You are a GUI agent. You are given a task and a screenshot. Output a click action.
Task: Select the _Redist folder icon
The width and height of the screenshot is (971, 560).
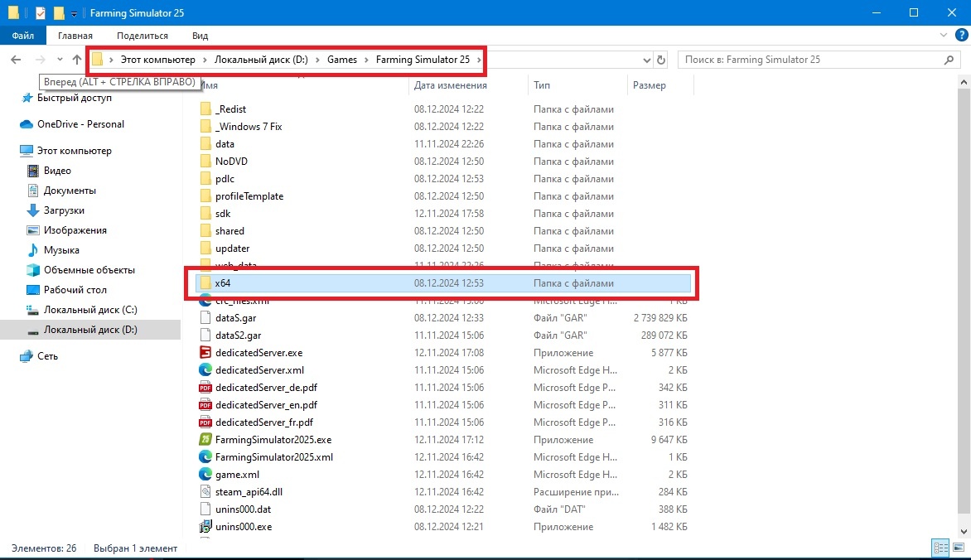tap(205, 109)
